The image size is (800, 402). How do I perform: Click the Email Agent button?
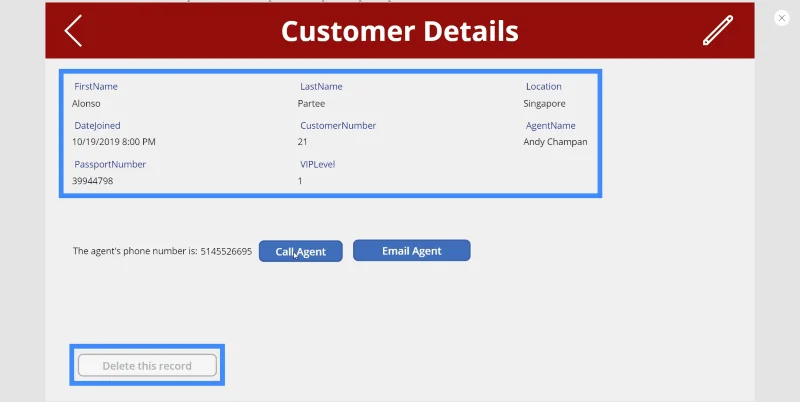pos(412,250)
